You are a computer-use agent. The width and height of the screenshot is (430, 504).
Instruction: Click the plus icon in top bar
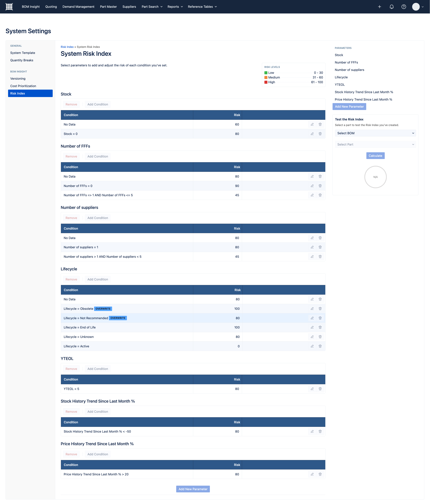[380, 7]
